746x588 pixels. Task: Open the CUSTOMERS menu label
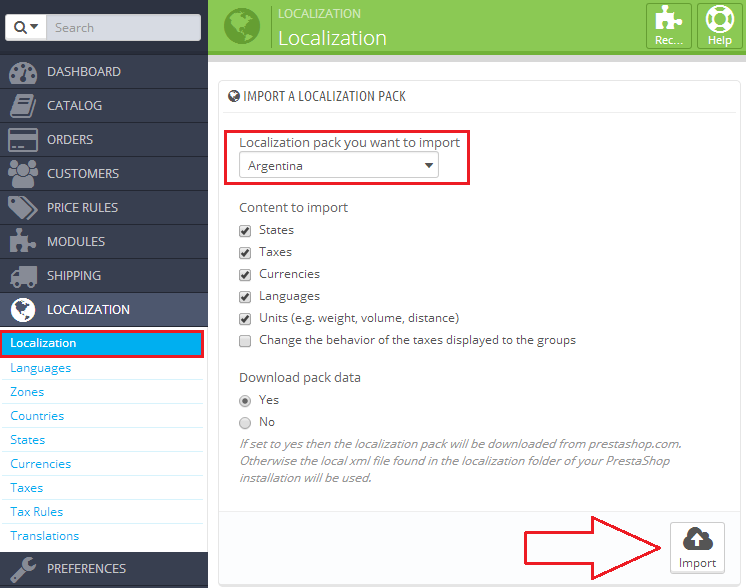click(83, 174)
